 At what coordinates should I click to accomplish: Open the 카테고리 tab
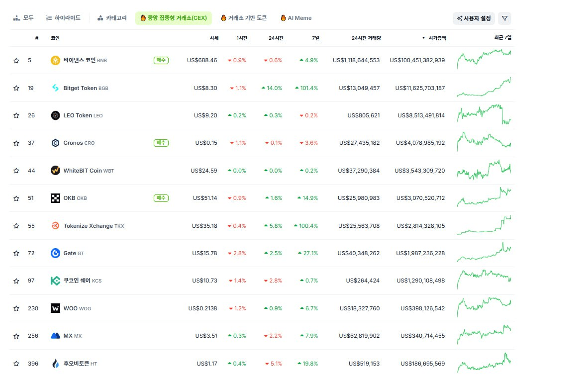(x=112, y=18)
